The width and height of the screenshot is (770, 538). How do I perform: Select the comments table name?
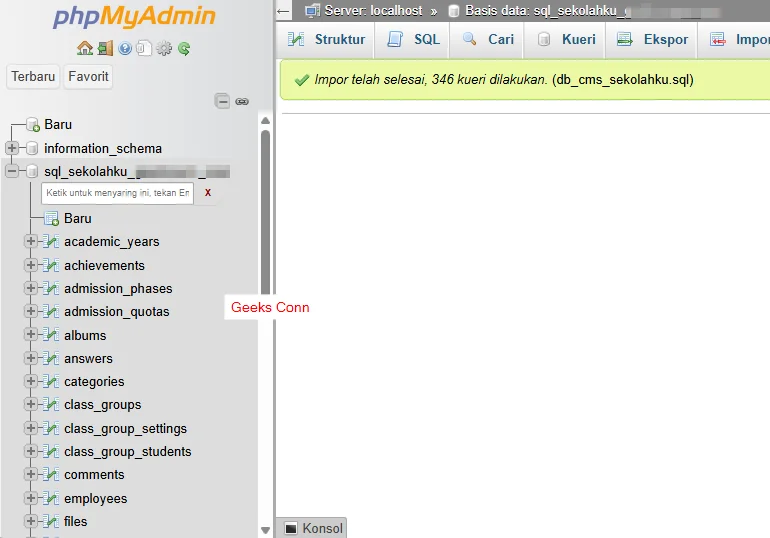(94, 475)
